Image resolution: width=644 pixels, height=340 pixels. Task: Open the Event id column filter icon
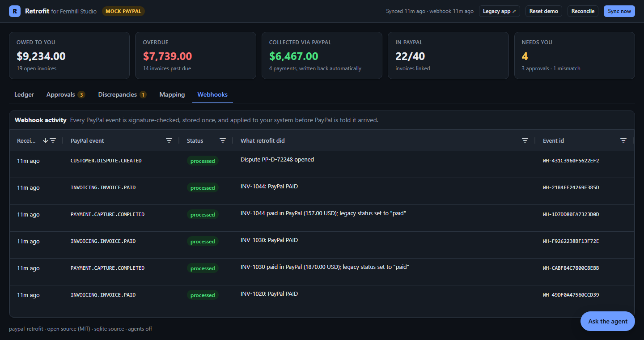click(623, 140)
